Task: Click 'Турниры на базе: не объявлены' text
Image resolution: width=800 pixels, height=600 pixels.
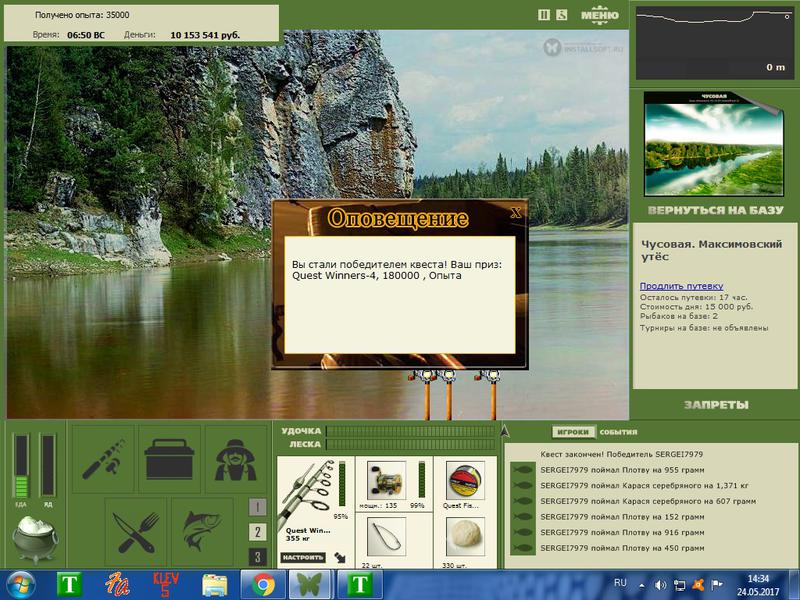Action: (704, 328)
